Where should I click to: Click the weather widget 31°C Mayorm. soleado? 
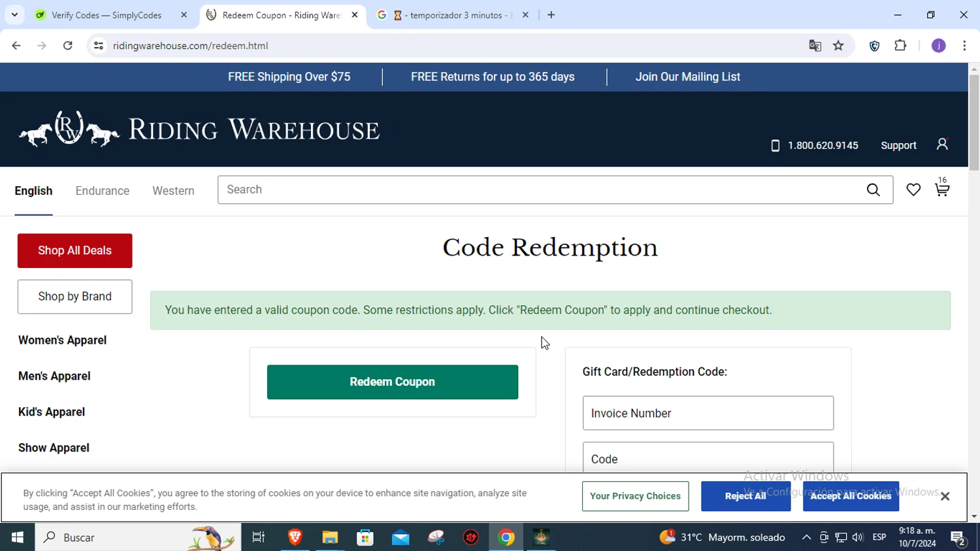722,537
